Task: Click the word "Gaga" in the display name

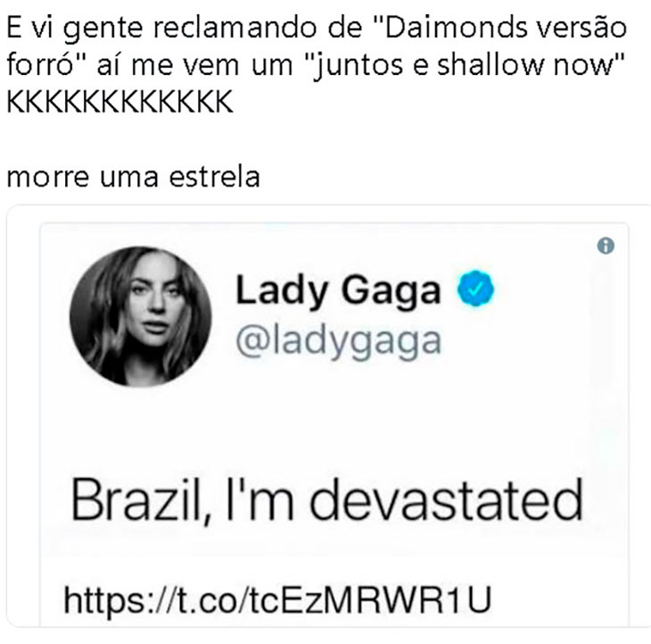Action: pos(391,293)
